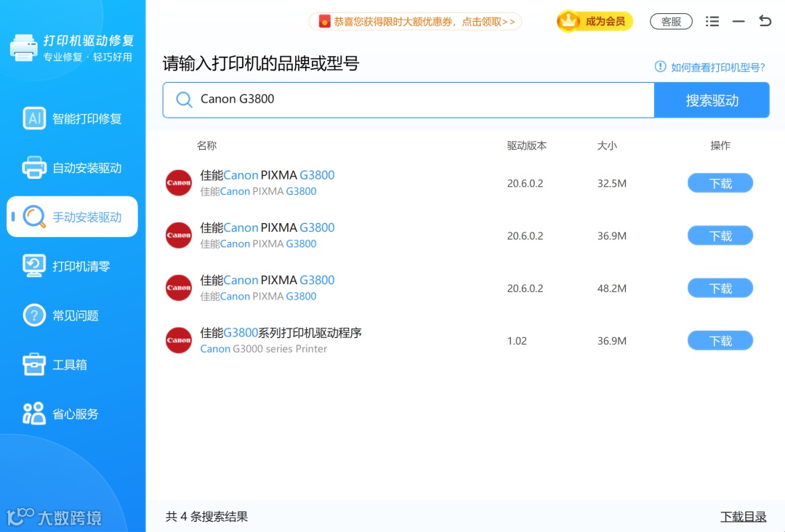Click the search field containing Canon G3800
This screenshot has width=785, height=532.
(408, 100)
